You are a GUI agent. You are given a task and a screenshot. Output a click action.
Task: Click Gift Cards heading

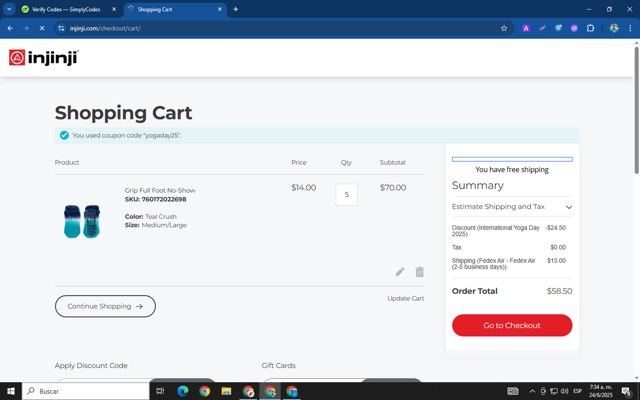(x=278, y=365)
